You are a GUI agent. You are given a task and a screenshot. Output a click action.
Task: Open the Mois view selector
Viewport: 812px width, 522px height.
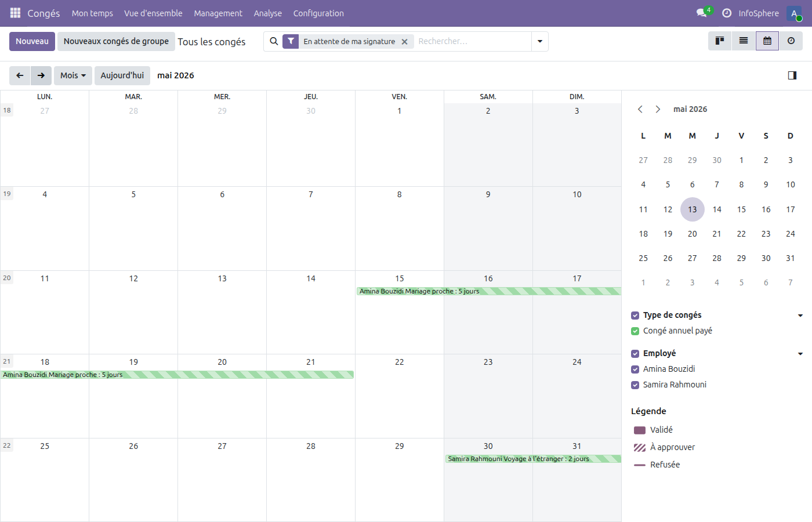pos(72,75)
